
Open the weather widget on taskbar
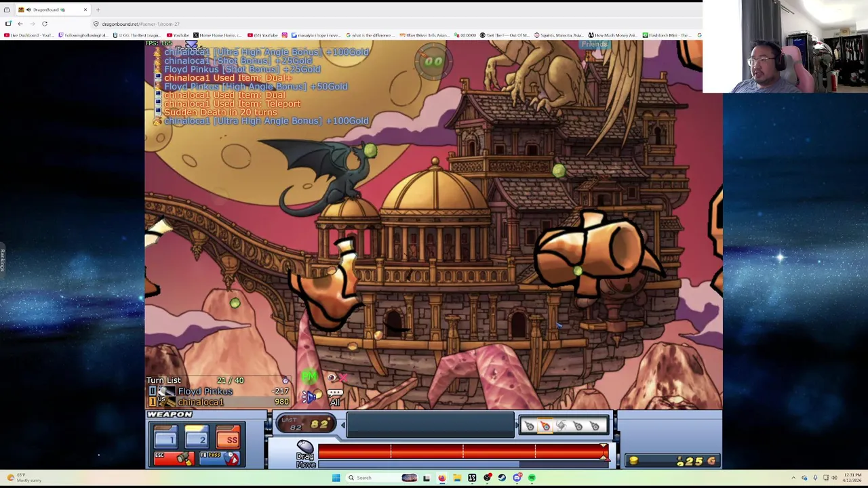(x=24, y=478)
